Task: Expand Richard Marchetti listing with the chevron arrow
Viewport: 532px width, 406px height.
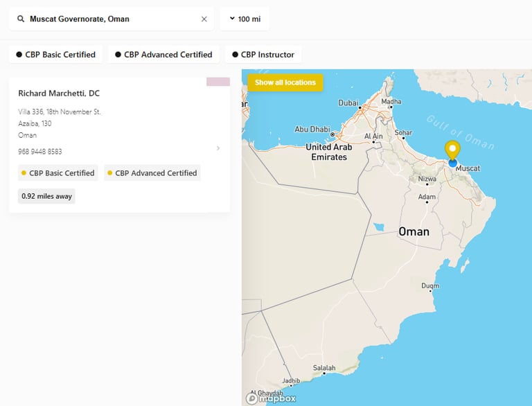Action: pyautogui.click(x=218, y=148)
